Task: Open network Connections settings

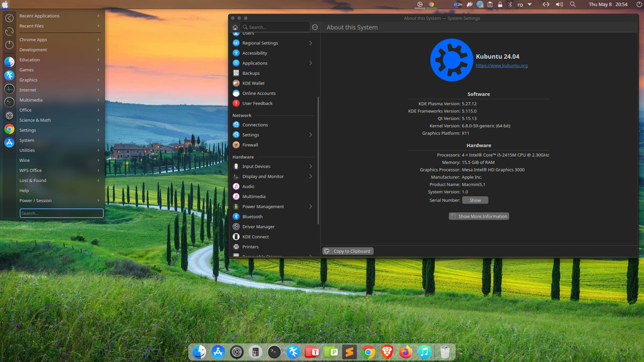Action: pos(274,125)
